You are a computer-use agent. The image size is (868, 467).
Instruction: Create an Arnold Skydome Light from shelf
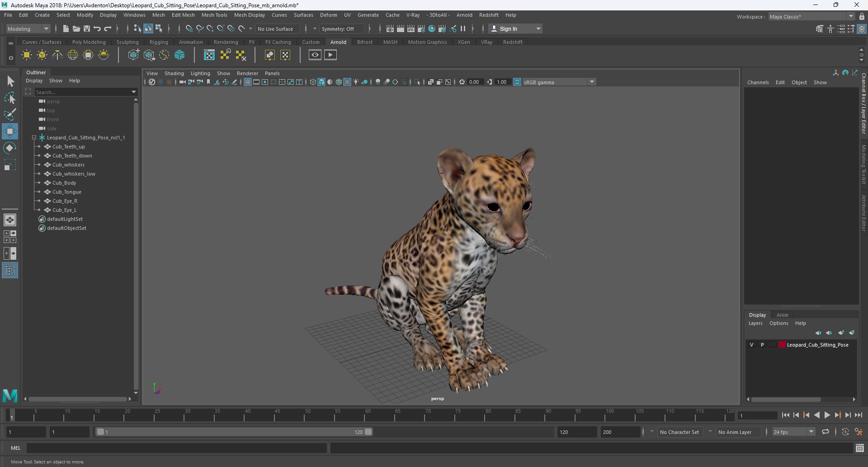[x=73, y=55]
